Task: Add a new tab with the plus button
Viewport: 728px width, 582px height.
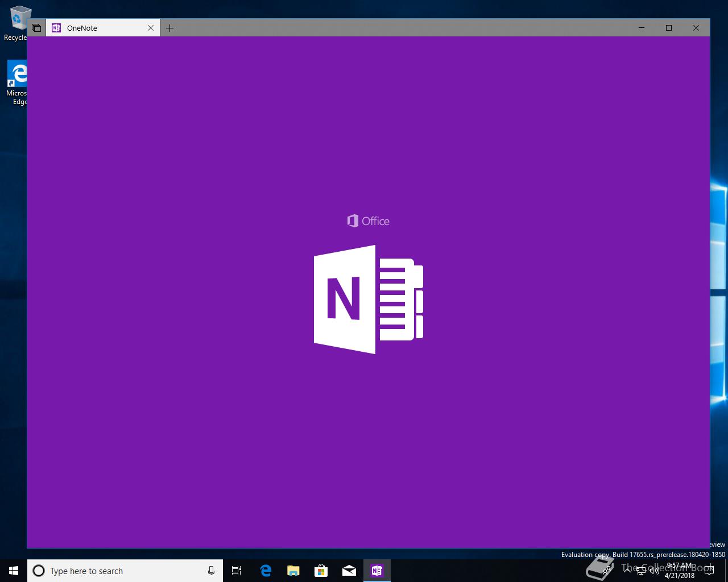Action: (x=169, y=28)
